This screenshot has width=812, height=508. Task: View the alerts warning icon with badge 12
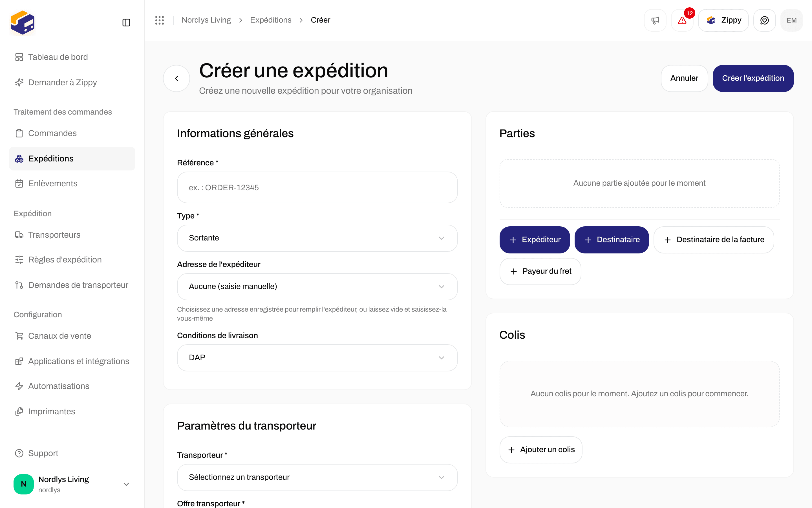click(x=682, y=20)
